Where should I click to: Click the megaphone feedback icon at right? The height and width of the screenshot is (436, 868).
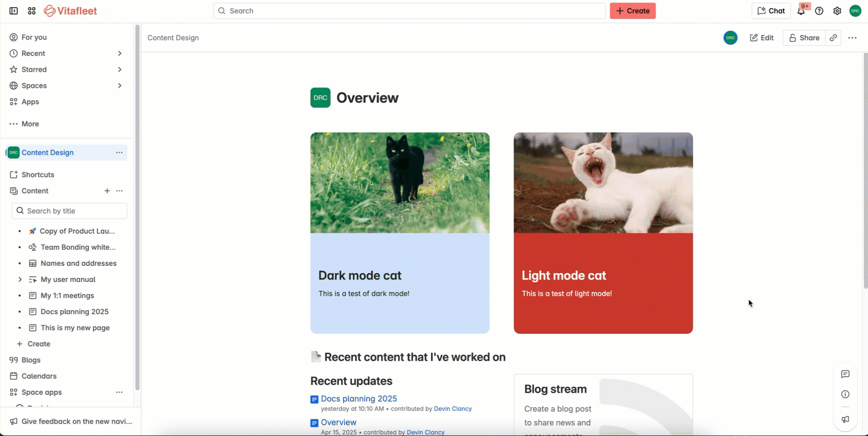pos(845,419)
